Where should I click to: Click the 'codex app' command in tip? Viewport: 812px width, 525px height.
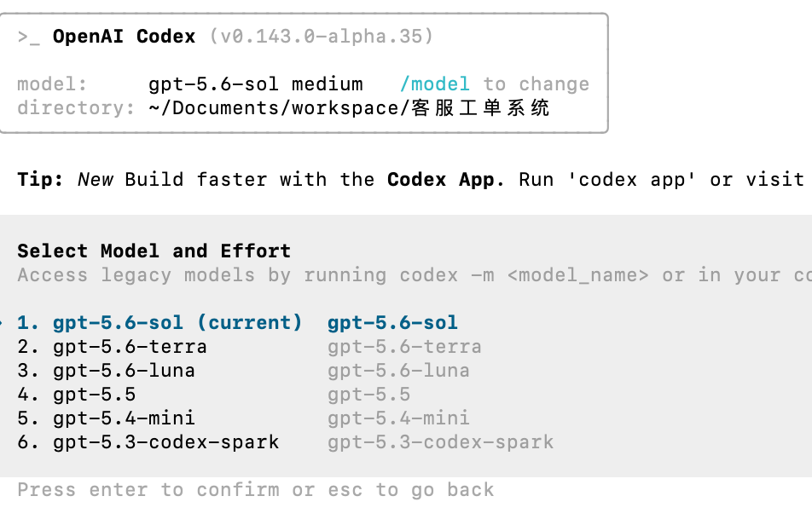pyautogui.click(x=632, y=180)
